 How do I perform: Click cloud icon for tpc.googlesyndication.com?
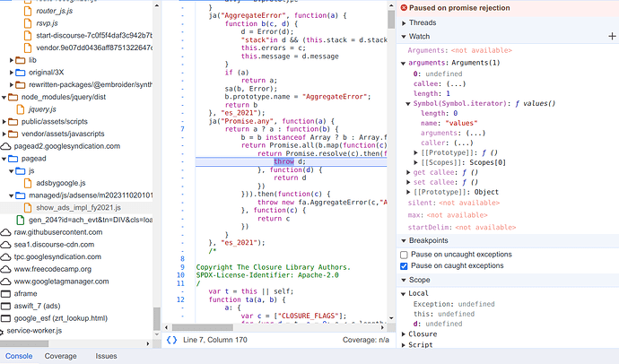point(5,256)
